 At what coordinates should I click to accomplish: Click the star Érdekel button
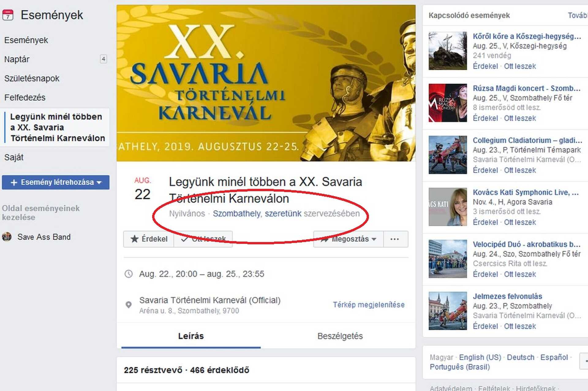point(149,239)
